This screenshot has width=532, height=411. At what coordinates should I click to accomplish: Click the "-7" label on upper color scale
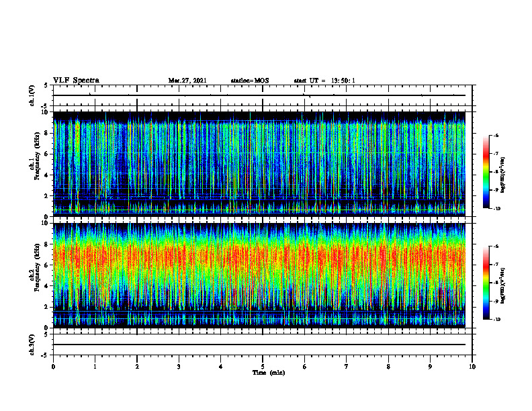(496, 154)
